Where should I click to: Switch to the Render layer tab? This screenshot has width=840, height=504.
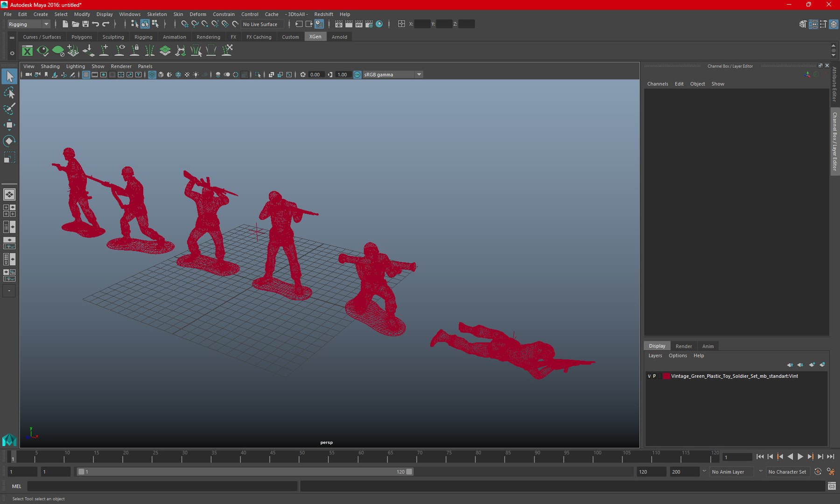684,346
